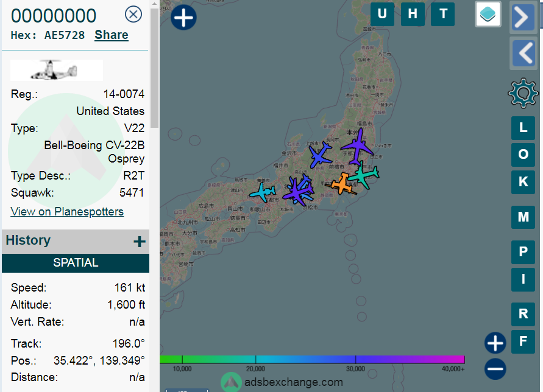Toggle the L map option button
The width and height of the screenshot is (543, 392).
[x=523, y=128]
